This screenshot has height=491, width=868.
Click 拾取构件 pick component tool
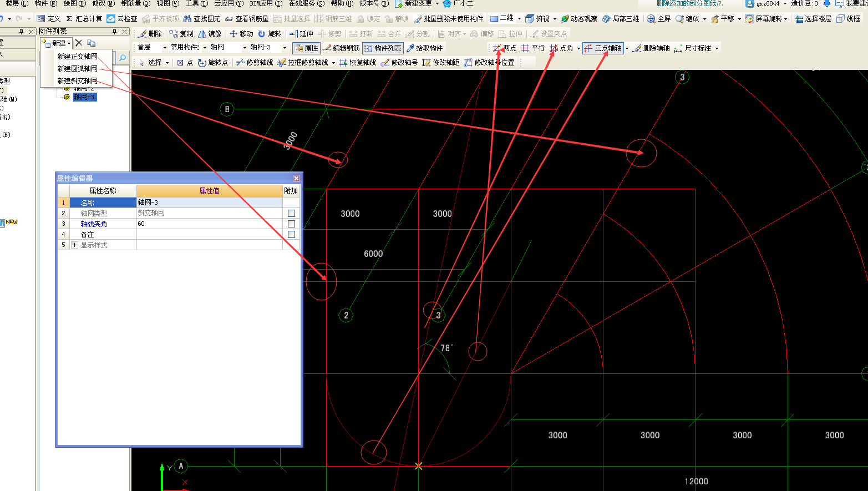point(424,48)
